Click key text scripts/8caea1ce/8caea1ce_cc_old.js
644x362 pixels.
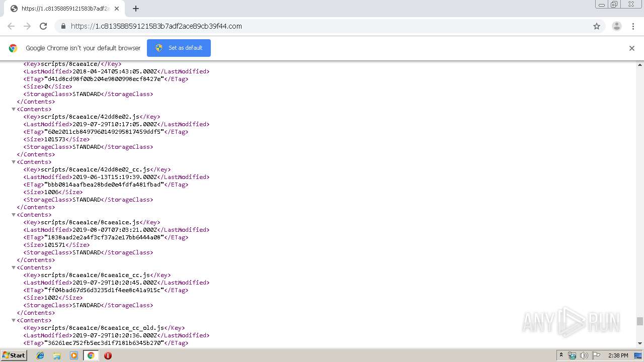(103, 328)
